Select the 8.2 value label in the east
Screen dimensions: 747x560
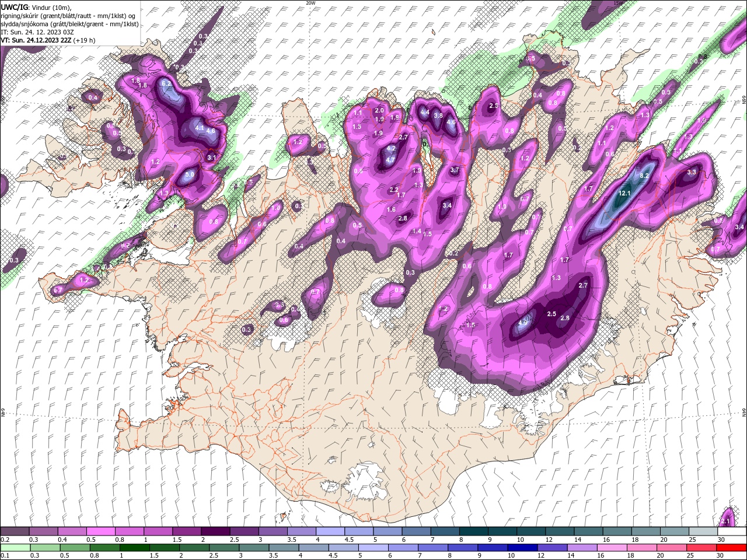[x=645, y=176]
